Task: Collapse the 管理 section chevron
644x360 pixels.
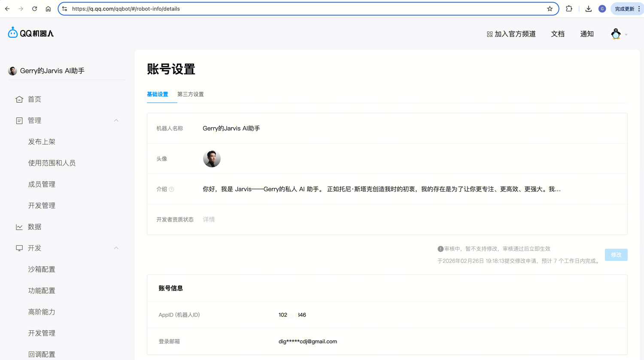Action: [x=116, y=121]
